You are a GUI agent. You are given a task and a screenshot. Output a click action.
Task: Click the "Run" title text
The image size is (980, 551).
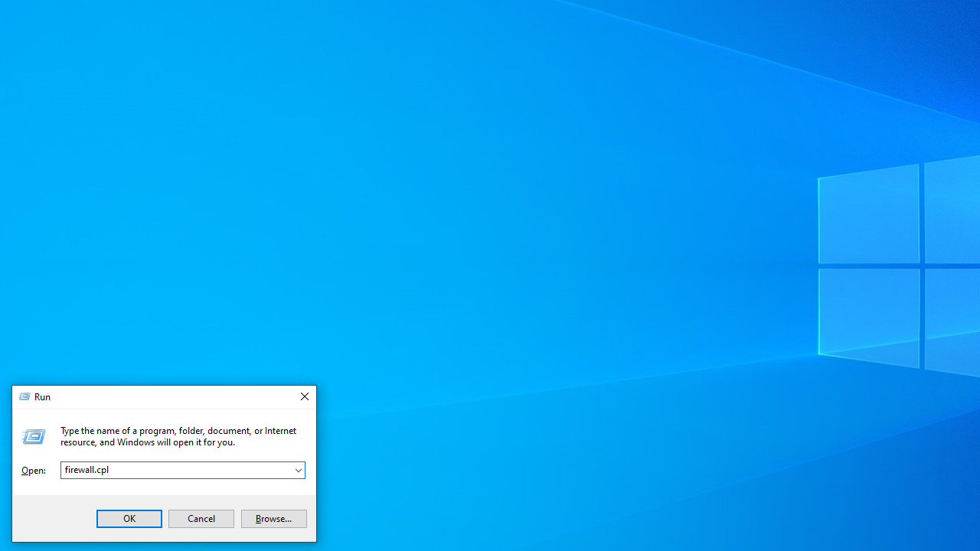pos(42,397)
